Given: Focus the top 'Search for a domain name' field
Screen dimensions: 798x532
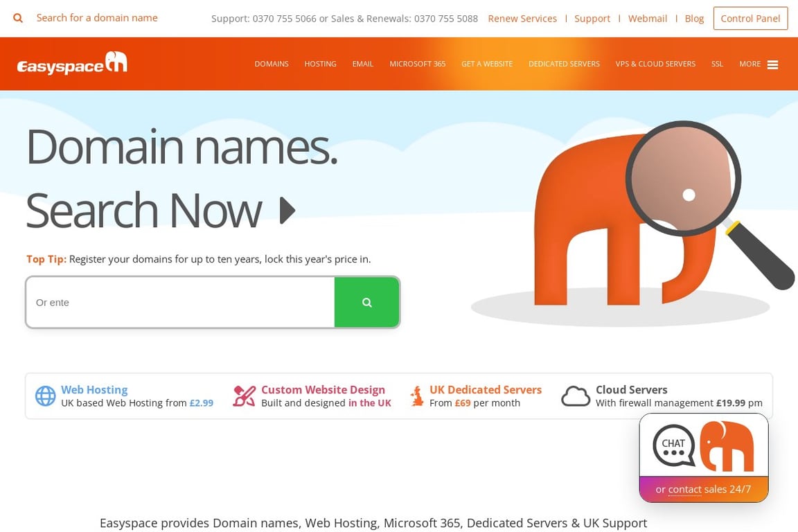Looking at the screenshot, I should point(97,18).
